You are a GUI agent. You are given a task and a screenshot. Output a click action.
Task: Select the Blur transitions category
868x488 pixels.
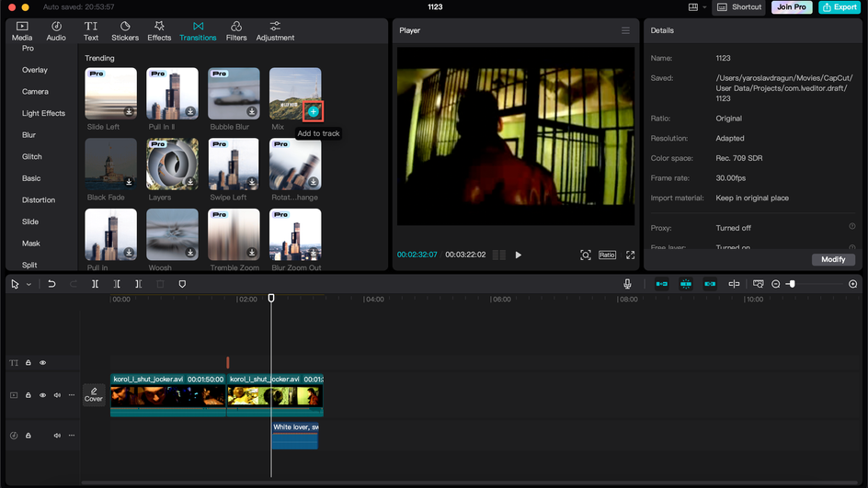click(29, 134)
